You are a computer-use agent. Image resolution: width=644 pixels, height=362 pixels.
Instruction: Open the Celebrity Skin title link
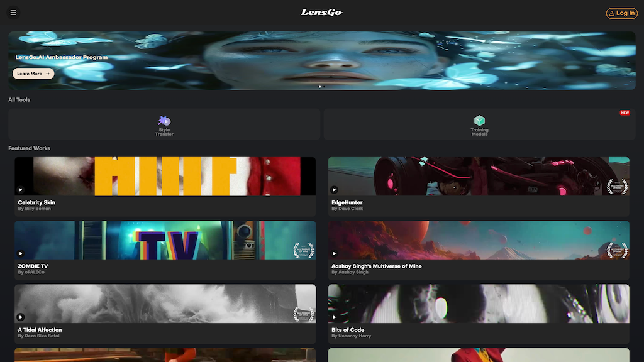(x=36, y=203)
